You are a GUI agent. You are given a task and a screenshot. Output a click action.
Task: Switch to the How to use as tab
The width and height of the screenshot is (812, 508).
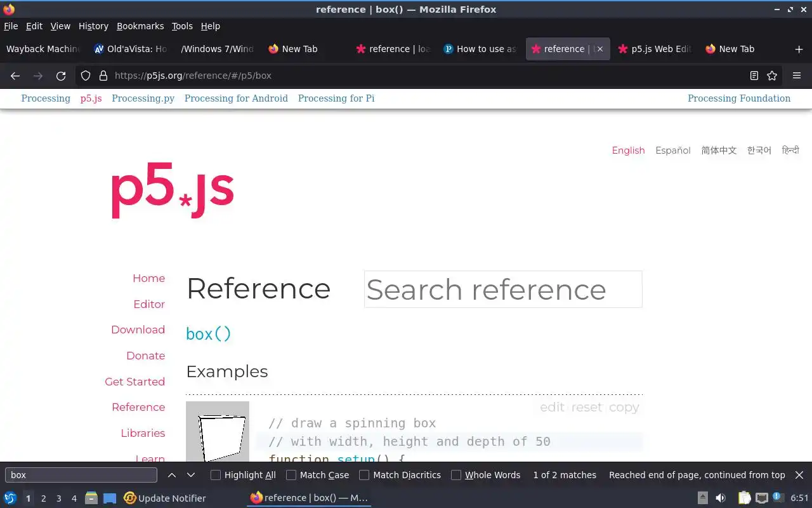480,49
